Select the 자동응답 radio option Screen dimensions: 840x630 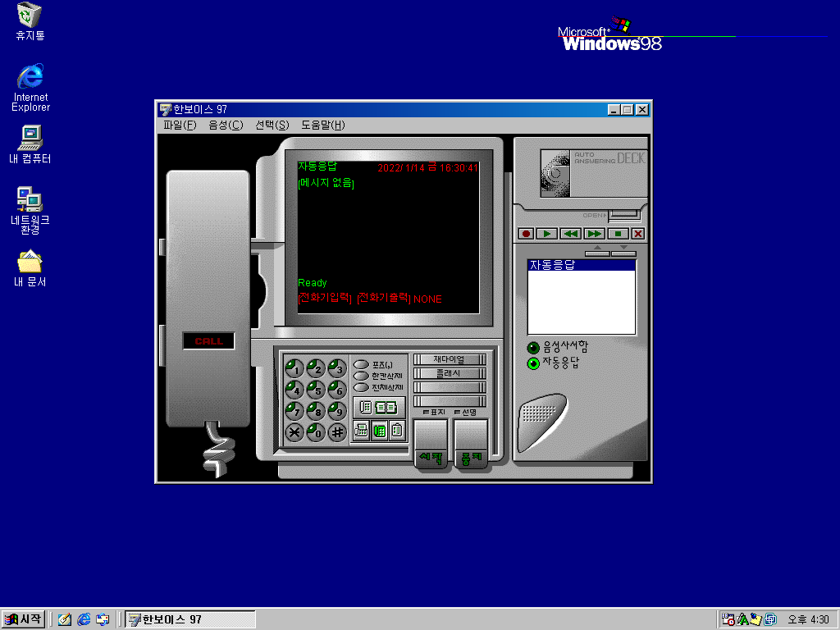click(533, 363)
